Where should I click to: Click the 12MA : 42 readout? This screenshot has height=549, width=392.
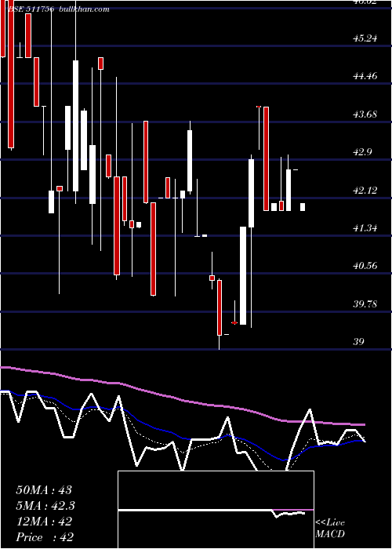tap(44, 522)
